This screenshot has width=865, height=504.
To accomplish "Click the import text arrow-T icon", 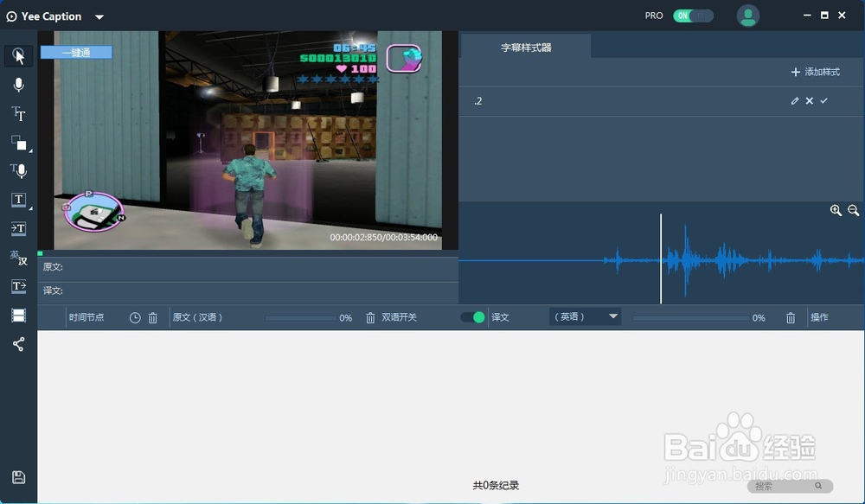I will (18, 228).
